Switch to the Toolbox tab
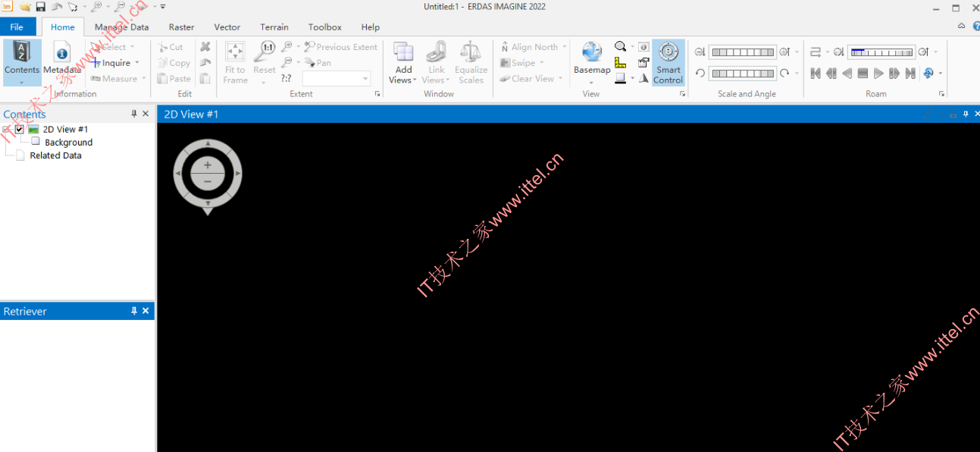Viewport: 980px width, 452px height. (325, 27)
